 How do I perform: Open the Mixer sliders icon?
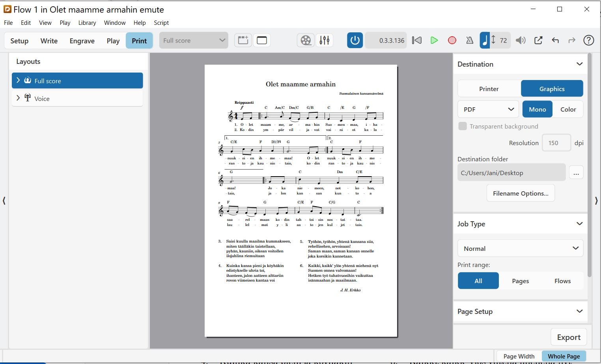(x=325, y=40)
